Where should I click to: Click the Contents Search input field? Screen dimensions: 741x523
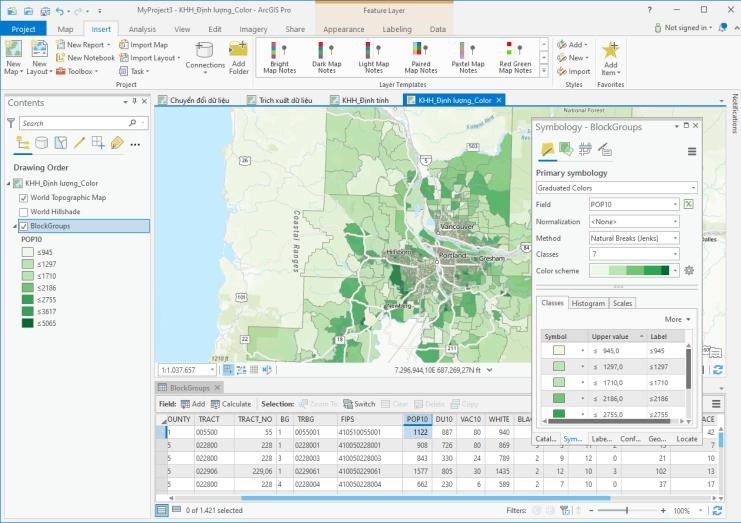point(78,123)
